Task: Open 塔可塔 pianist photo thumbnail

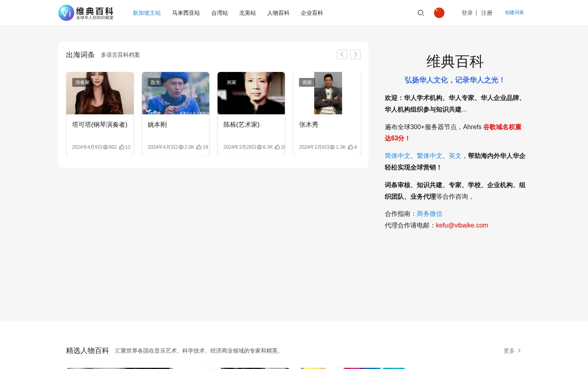Action: tap(100, 93)
